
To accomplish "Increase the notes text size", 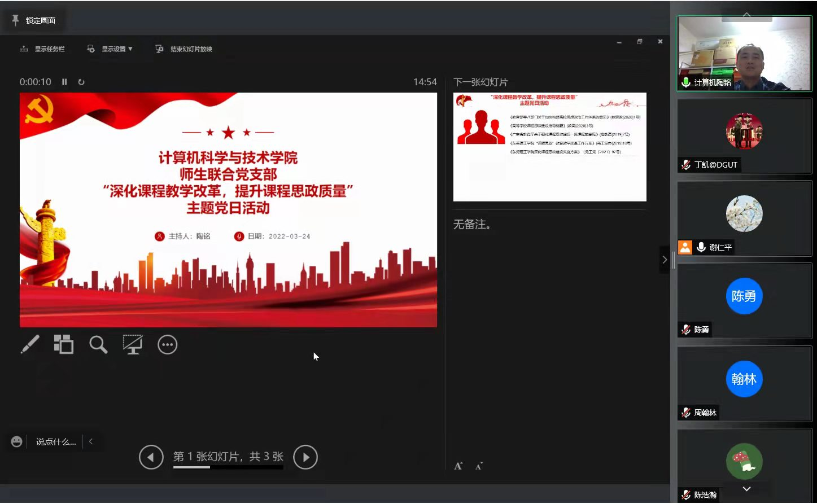I will click(458, 466).
